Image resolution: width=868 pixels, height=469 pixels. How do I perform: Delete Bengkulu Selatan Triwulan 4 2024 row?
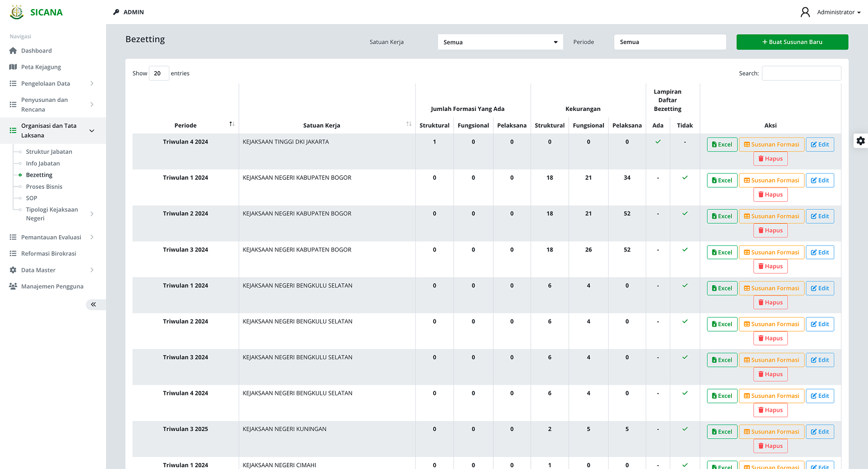pyautogui.click(x=770, y=410)
